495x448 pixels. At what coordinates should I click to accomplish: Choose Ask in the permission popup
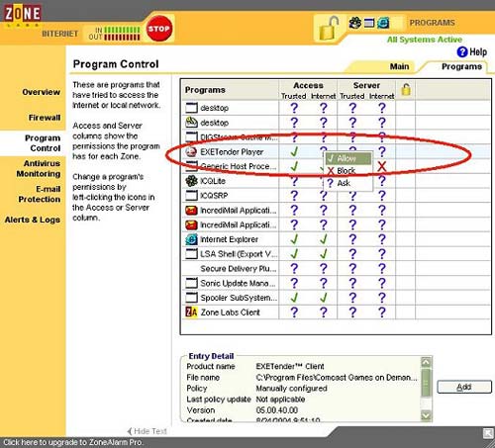click(348, 183)
